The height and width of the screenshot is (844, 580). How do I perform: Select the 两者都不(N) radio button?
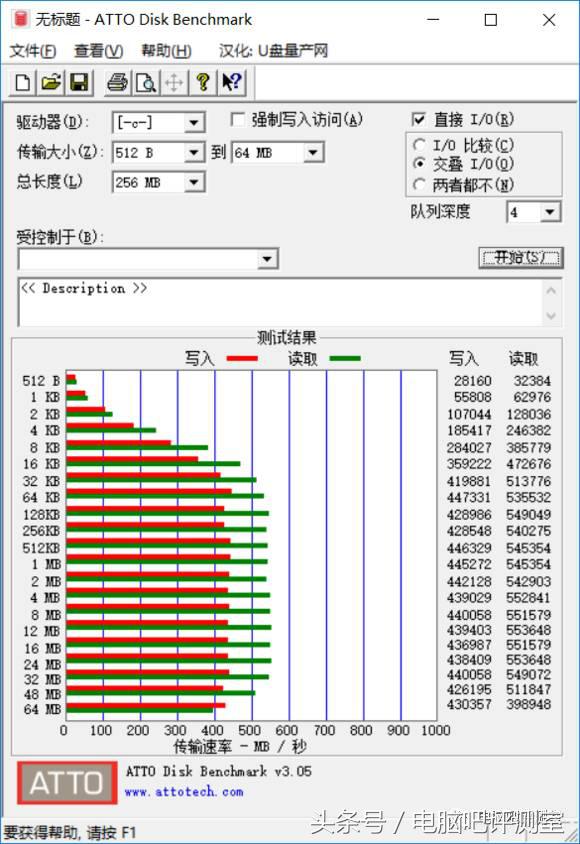click(419, 184)
